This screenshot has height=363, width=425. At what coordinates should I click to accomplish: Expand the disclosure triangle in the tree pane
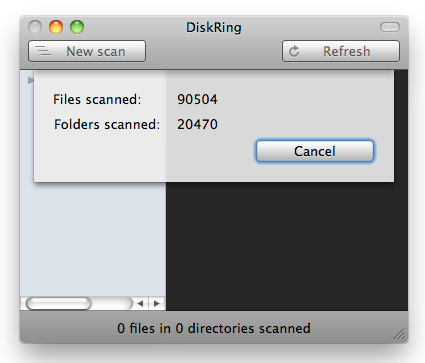[30, 80]
